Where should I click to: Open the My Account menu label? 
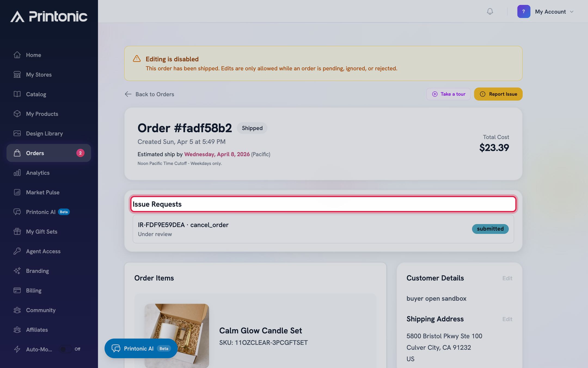pos(550,12)
